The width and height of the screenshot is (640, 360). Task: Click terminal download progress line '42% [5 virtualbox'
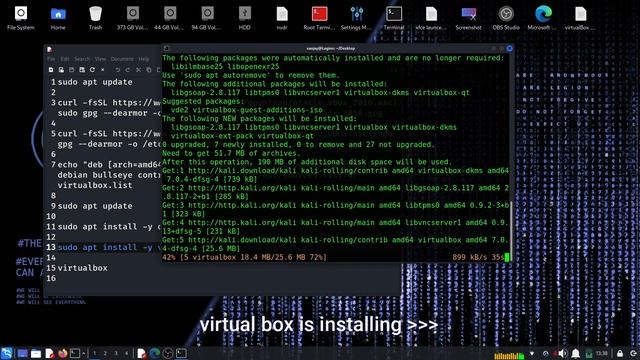[244, 258]
